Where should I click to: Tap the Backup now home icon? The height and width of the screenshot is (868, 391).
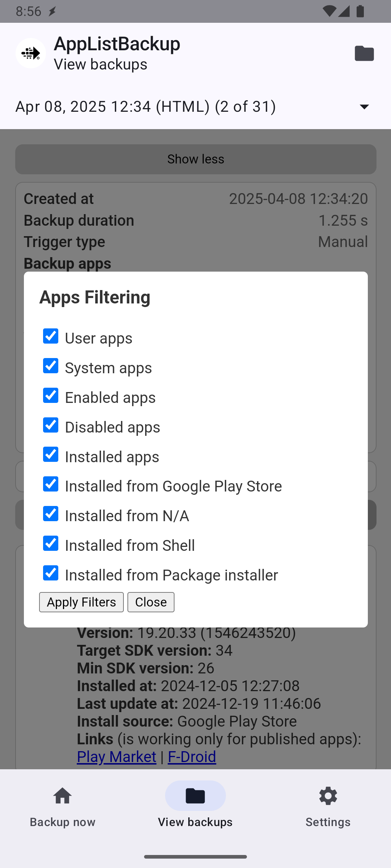pyautogui.click(x=63, y=796)
